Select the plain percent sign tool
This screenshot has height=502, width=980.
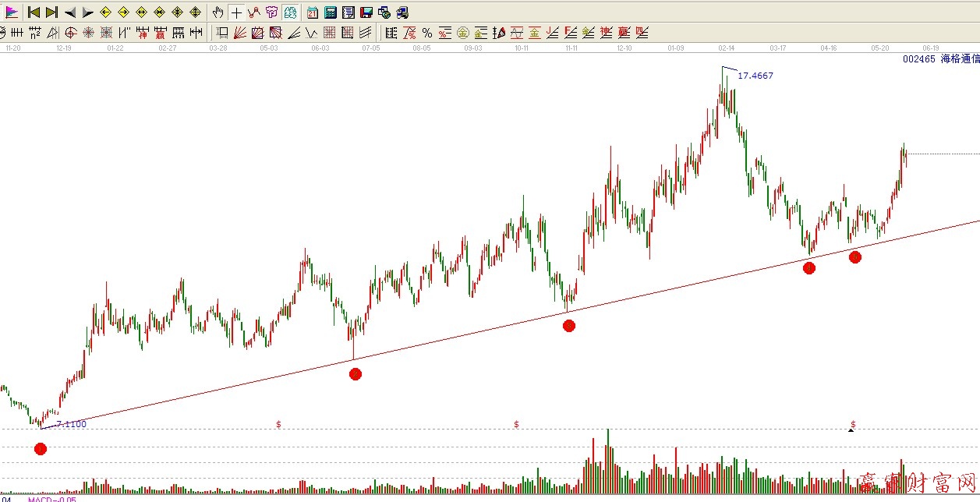coord(427,33)
